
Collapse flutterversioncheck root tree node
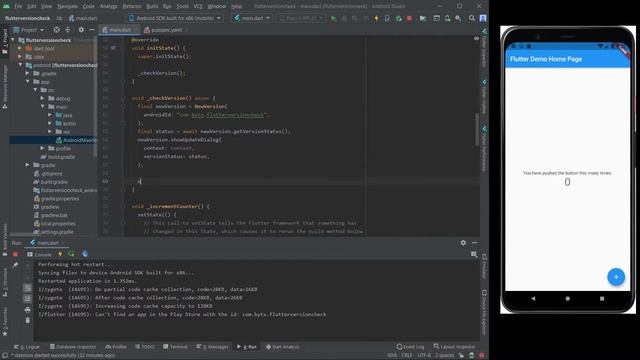pyautogui.click(x=13, y=40)
